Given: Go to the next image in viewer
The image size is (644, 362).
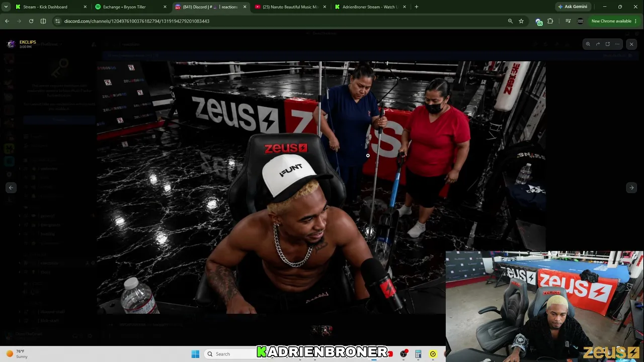Looking at the screenshot, I should click(x=631, y=188).
